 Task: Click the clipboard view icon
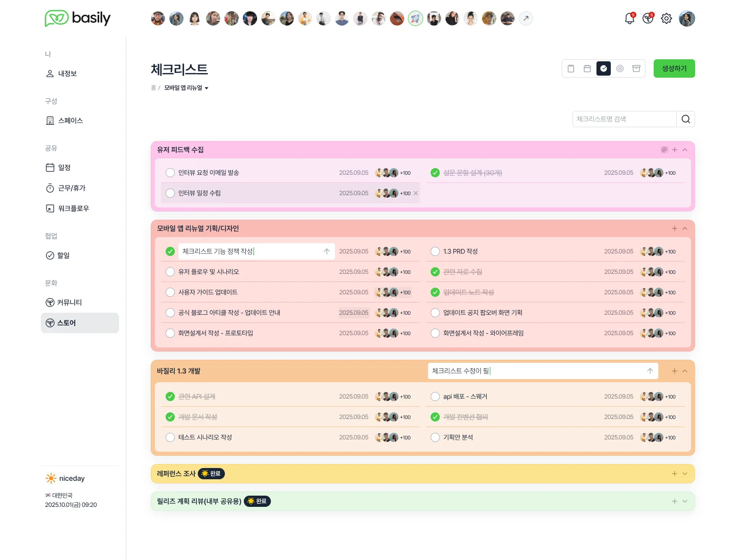coord(571,68)
